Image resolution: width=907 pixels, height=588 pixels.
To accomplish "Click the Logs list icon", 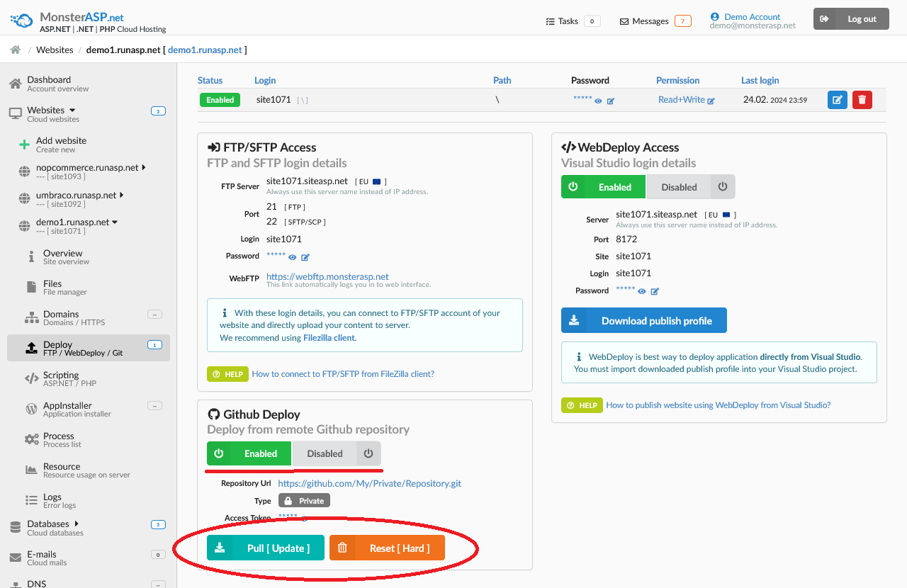I will coord(31,500).
